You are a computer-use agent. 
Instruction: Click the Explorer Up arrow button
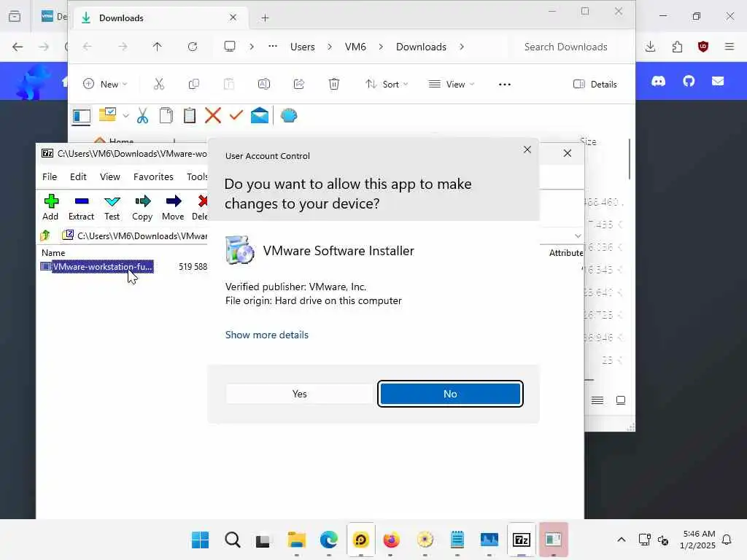point(158,47)
